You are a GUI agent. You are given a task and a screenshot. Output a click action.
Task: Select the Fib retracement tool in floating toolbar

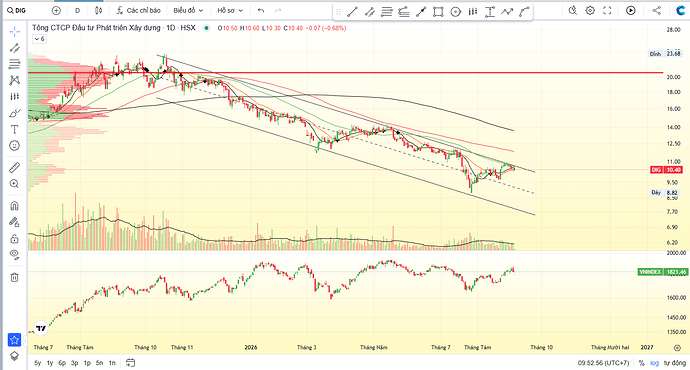coord(387,12)
